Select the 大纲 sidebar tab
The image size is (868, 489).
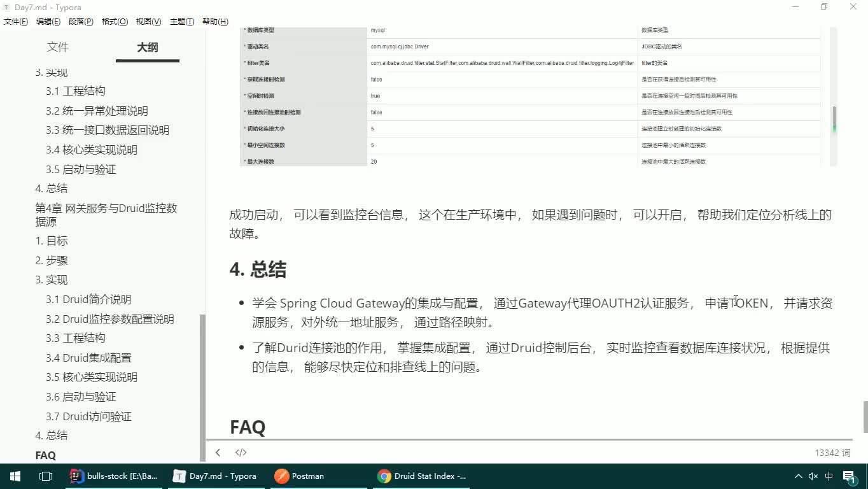(x=148, y=47)
